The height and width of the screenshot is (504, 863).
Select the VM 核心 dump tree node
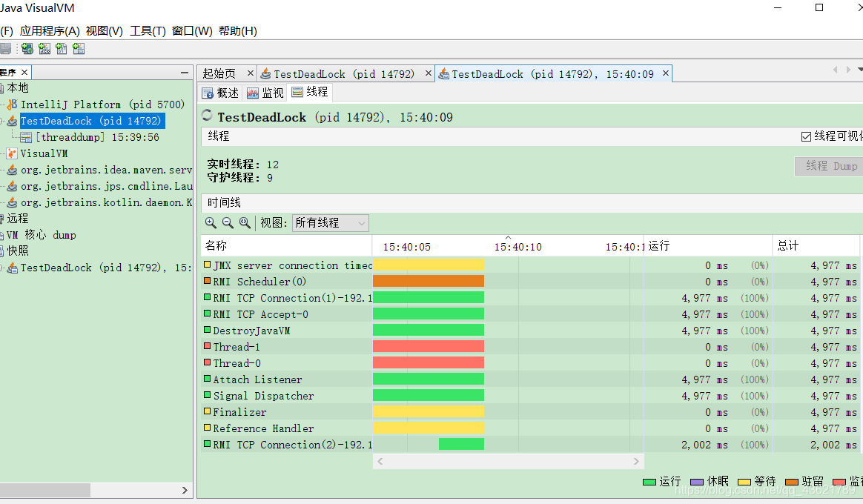tap(41, 235)
